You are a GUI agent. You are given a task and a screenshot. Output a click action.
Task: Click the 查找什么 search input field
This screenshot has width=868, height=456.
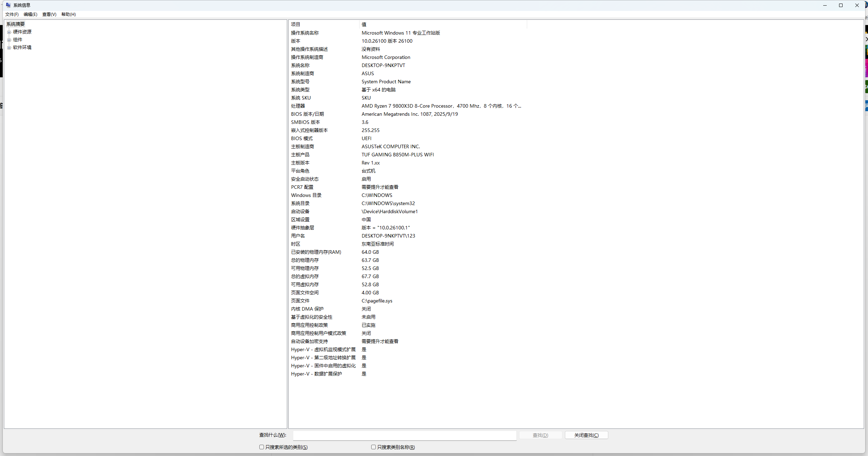click(405, 435)
